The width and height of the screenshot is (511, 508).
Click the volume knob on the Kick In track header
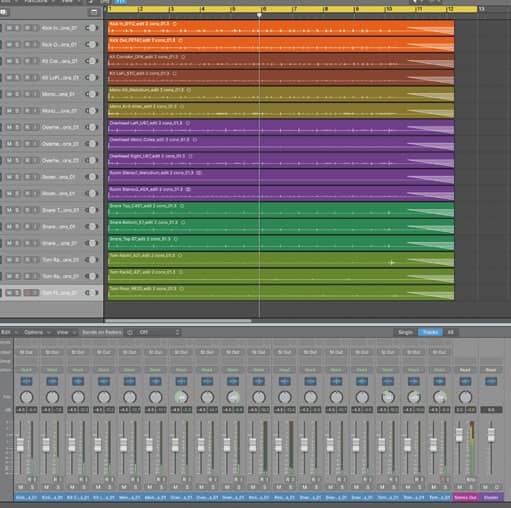coord(92,28)
